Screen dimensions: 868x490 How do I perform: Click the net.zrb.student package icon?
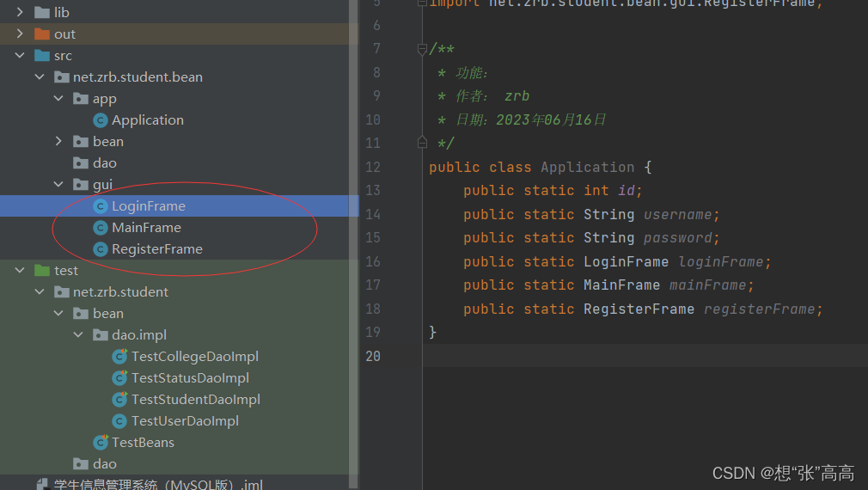(61, 291)
